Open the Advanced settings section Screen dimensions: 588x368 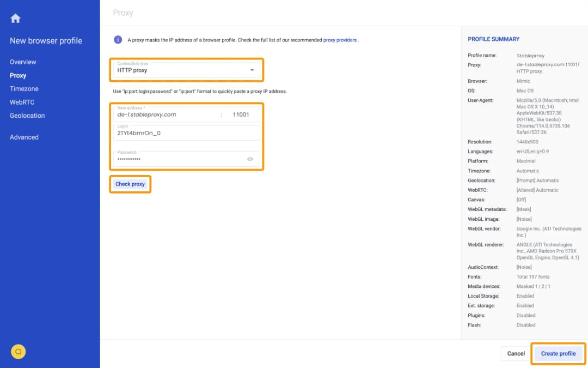coord(24,137)
